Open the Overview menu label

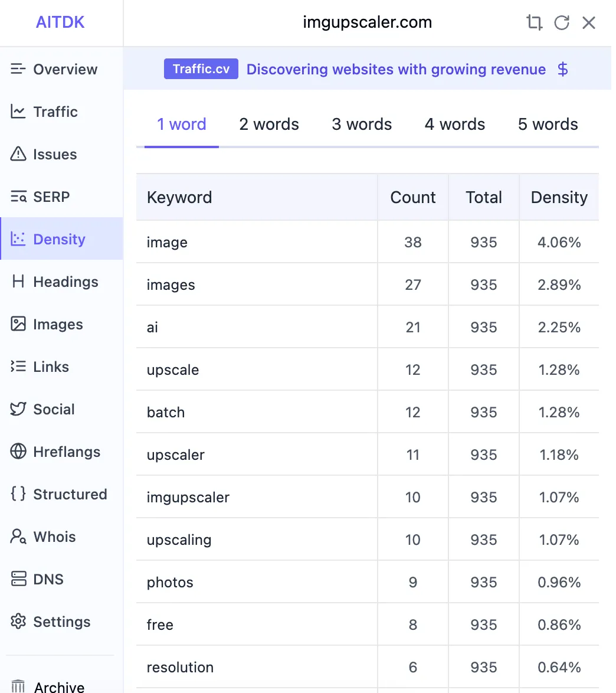65,70
